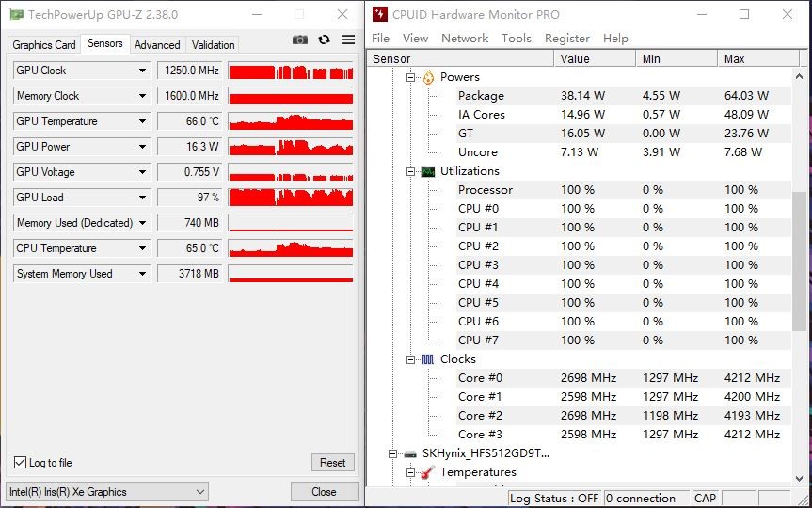Open the GPU Voltage sensor dropdown
812x508 pixels.
coord(142,172)
